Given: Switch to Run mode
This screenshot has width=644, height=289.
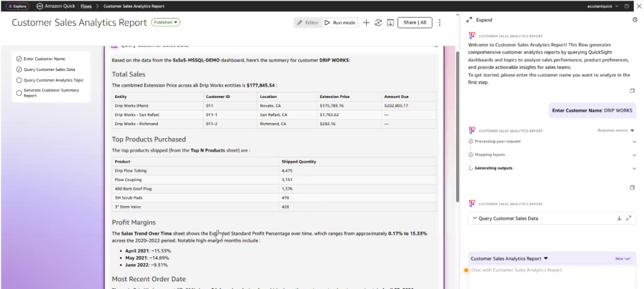Looking at the screenshot, I should pos(340,23).
